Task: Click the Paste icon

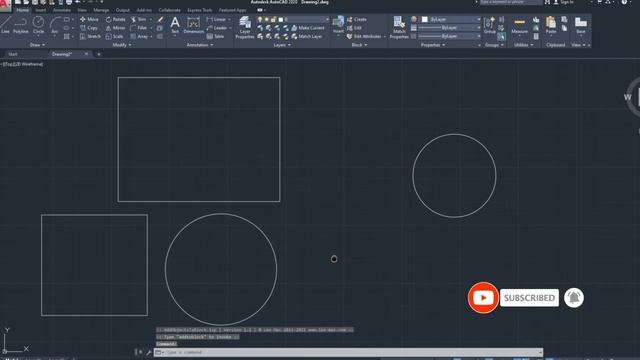Action: (551, 26)
